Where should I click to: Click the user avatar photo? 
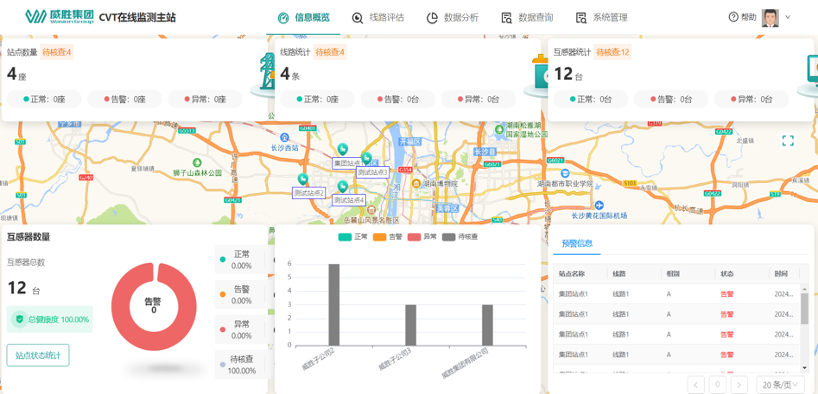tap(770, 17)
